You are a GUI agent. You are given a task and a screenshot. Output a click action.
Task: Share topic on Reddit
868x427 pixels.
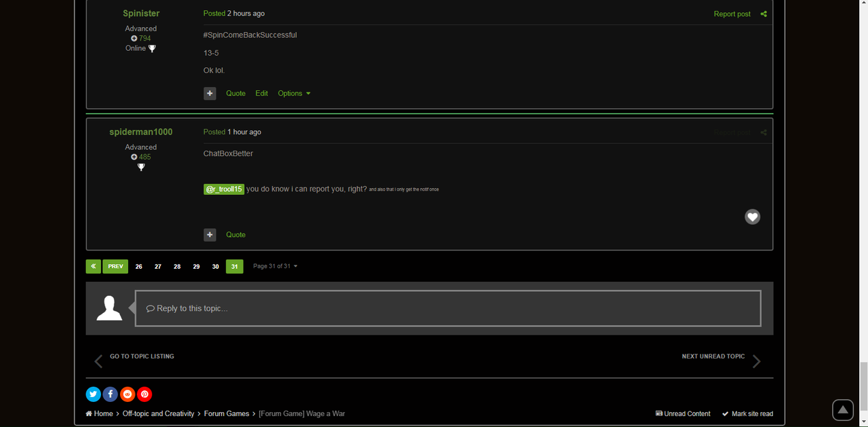pyautogui.click(x=127, y=394)
